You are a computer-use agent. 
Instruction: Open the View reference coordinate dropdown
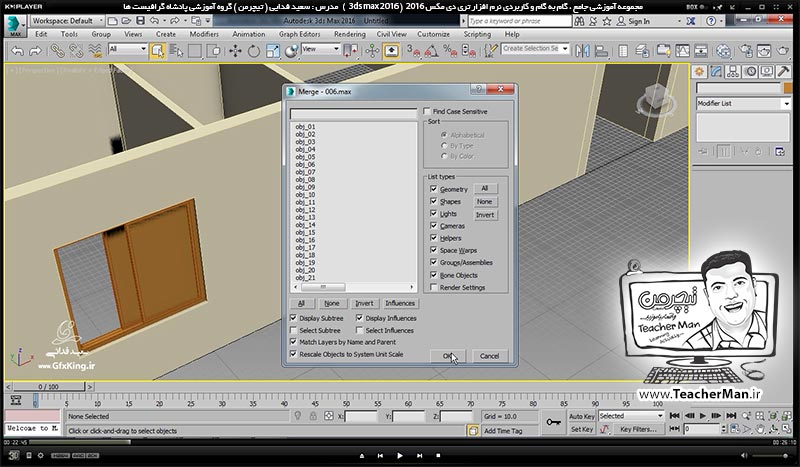320,49
